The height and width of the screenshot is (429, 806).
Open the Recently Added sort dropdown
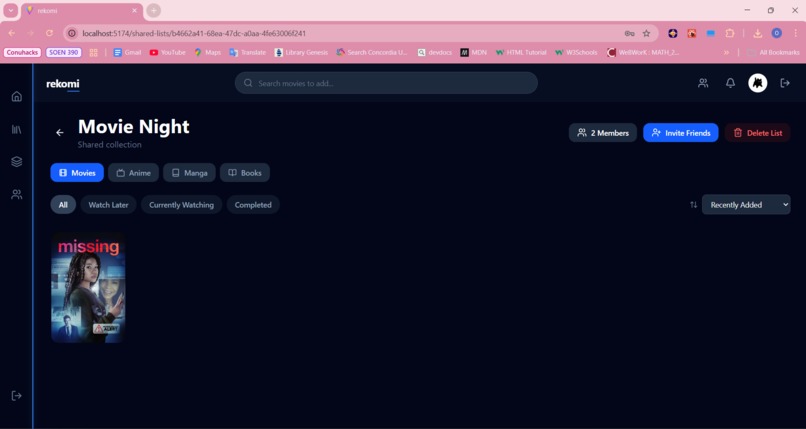[746, 204]
